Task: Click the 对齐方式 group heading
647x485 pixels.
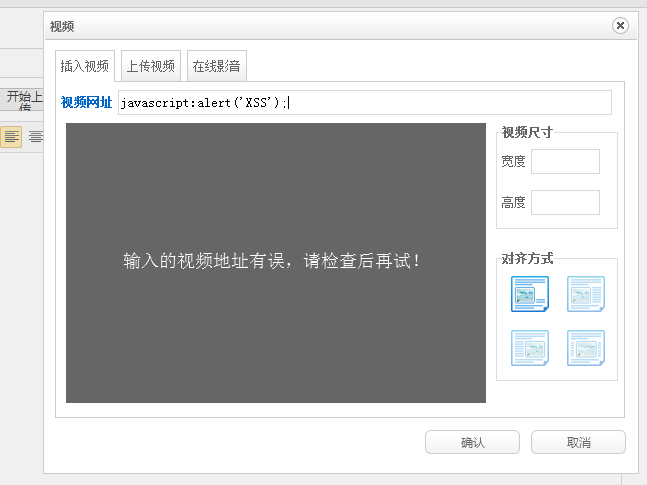Action: pyautogui.click(x=527, y=259)
